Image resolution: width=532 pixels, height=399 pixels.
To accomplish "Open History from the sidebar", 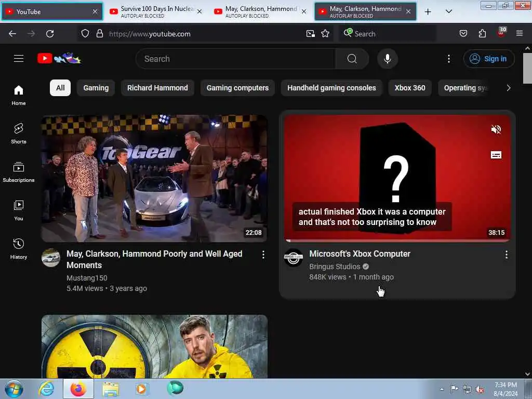I will 19,249.
